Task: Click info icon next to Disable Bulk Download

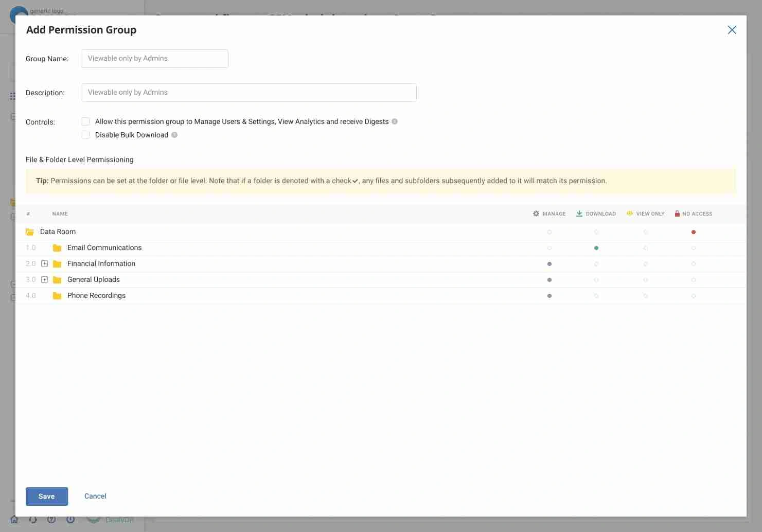Action: click(174, 135)
